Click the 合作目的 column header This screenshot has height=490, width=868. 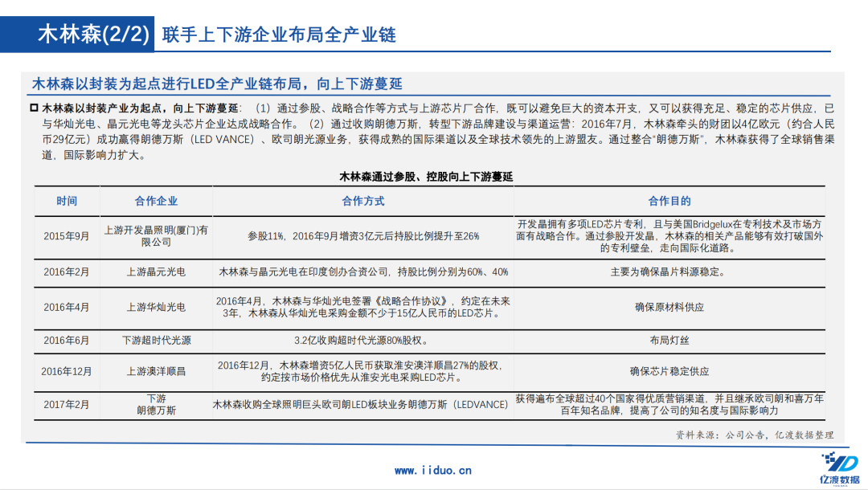point(669,202)
